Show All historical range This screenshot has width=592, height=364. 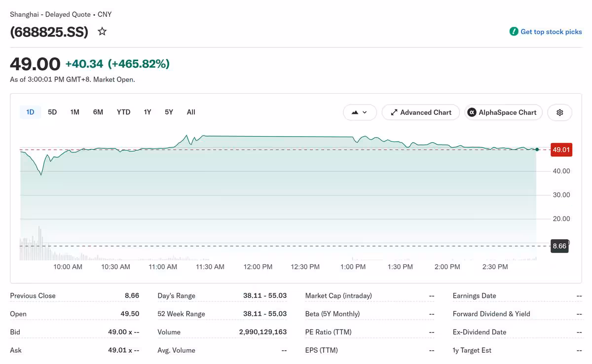coord(191,112)
